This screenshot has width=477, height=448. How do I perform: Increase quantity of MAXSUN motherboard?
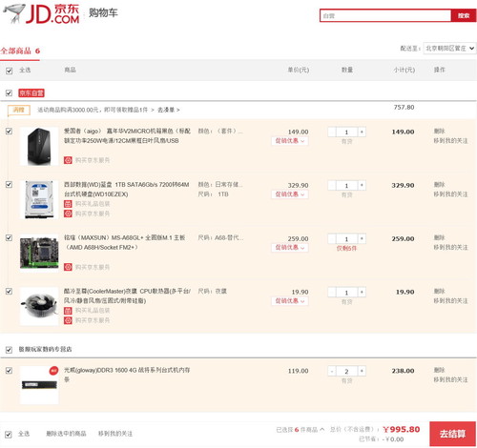(x=362, y=238)
